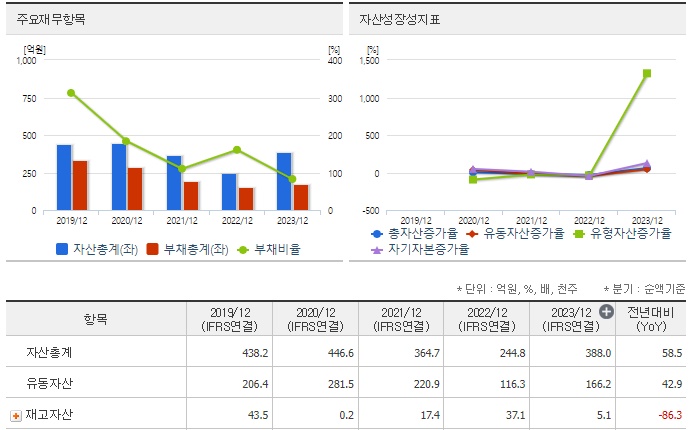Screen dimensions: 697x430
Task: Click the 2019/12 red 부채총계 bar
Action: (80, 185)
